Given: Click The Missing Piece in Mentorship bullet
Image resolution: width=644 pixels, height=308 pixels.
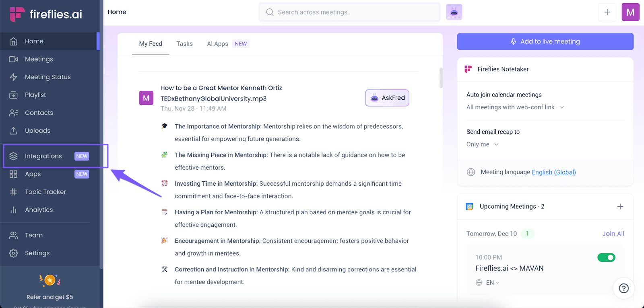Looking at the screenshot, I should (290, 161).
